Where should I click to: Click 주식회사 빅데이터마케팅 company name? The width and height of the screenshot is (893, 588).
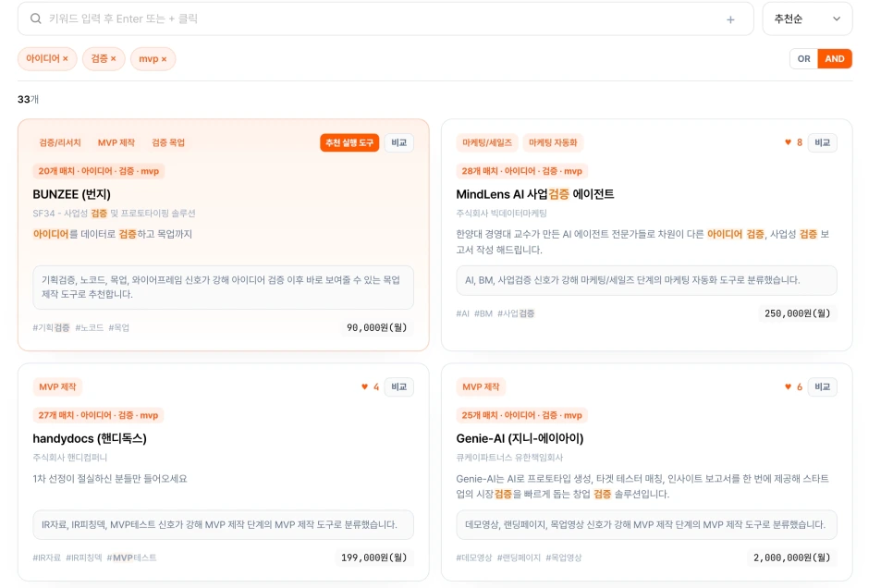(501, 213)
